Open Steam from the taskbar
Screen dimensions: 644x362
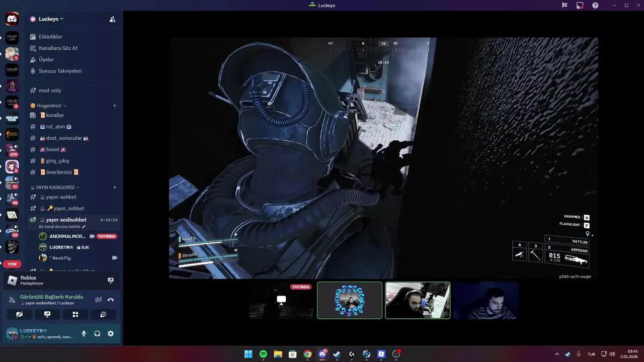click(x=337, y=354)
